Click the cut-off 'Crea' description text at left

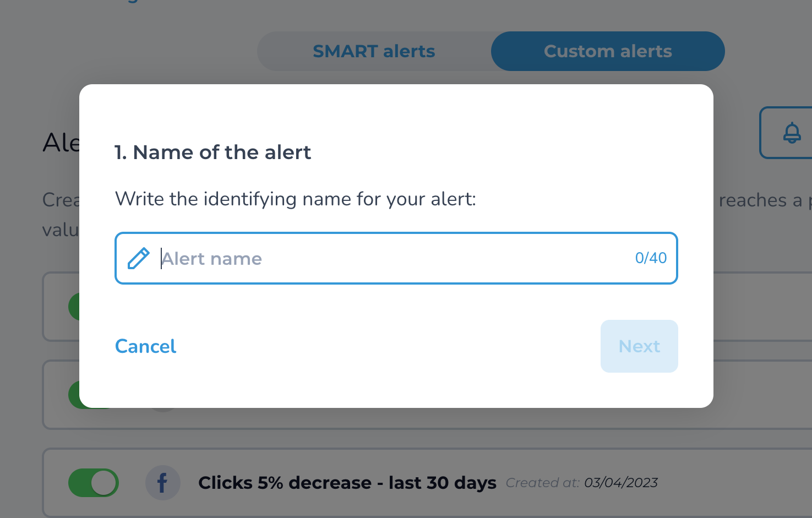tap(61, 200)
